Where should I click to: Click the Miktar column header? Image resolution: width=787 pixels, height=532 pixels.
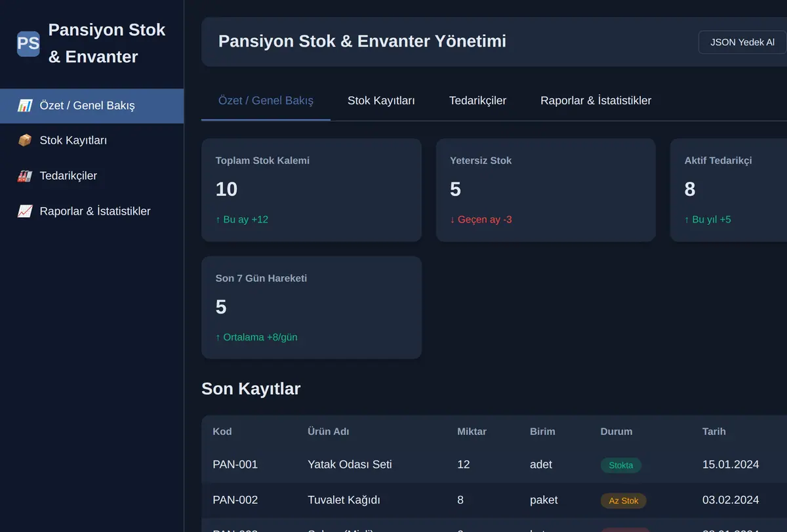(x=472, y=432)
